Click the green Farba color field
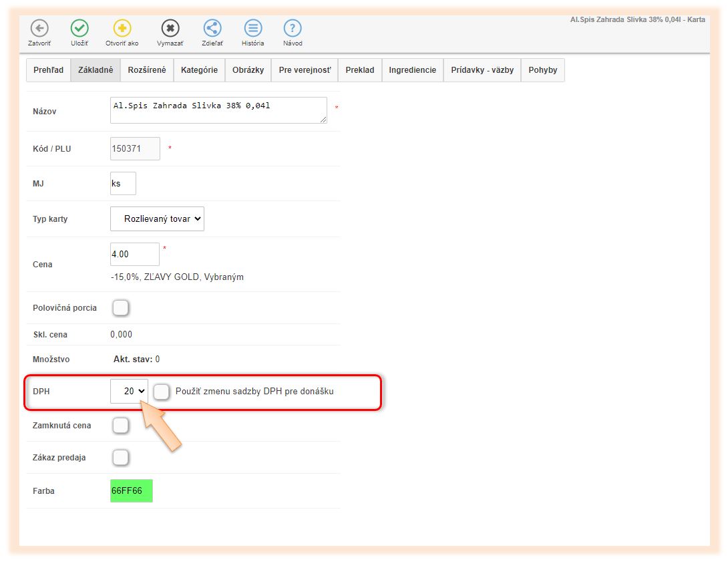This screenshot has height=568, width=728. (x=132, y=491)
